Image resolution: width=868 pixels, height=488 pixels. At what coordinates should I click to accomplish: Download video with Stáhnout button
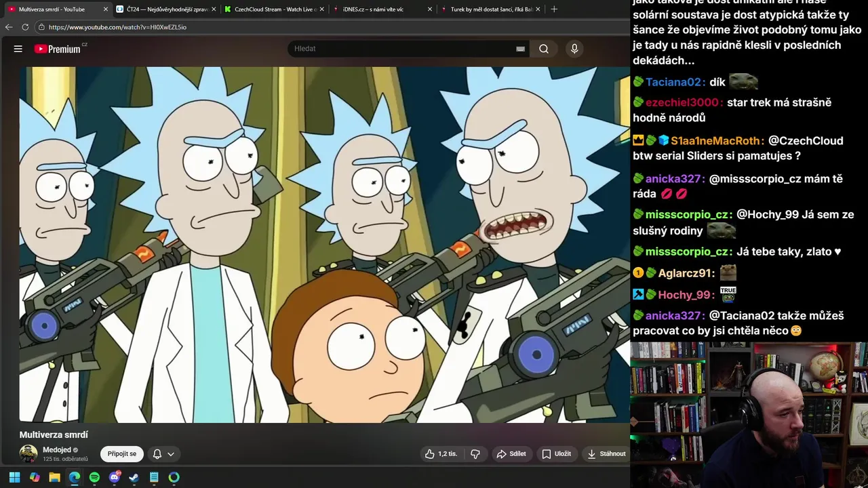tap(607, 454)
